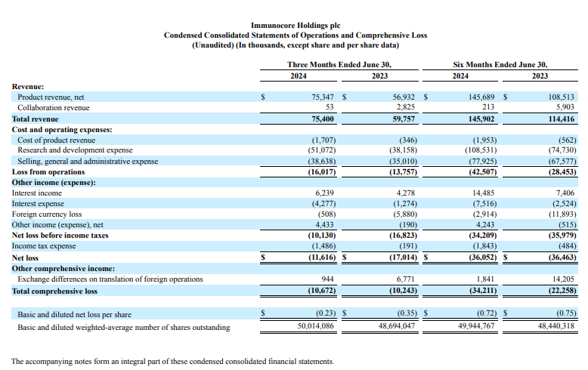The width and height of the screenshot is (588, 370).
Task: Click "Exchange differences on translation of foreign operations"
Action: point(110,279)
